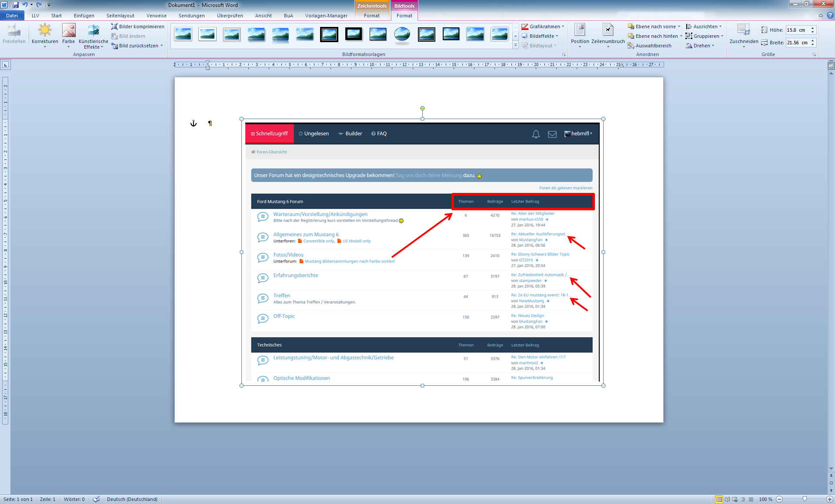Open the Drehen rotate menu
The image size is (835, 504).
(x=700, y=46)
